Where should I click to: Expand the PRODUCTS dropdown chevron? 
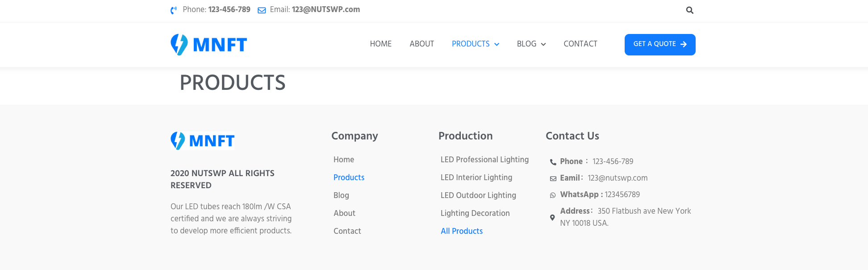(x=497, y=44)
